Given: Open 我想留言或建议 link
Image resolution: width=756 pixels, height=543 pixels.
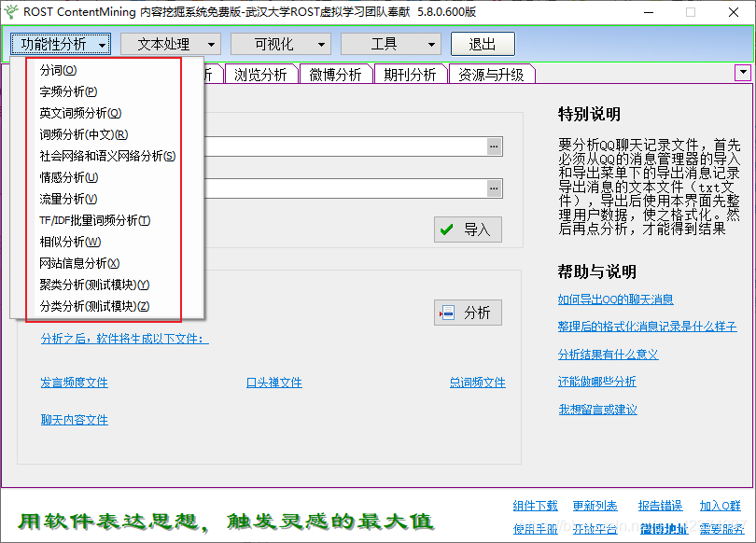Looking at the screenshot, I should tap(598, 410).
